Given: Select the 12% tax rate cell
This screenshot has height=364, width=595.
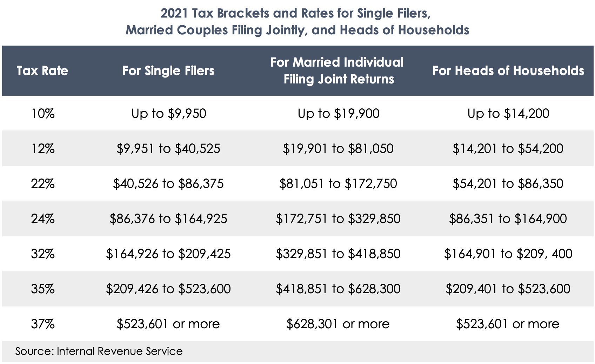Looking at the screenshot, I should 43,149.
